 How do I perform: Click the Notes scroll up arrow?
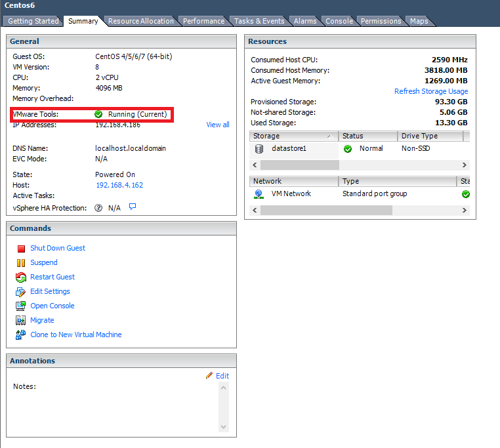[x=224, y=388]
